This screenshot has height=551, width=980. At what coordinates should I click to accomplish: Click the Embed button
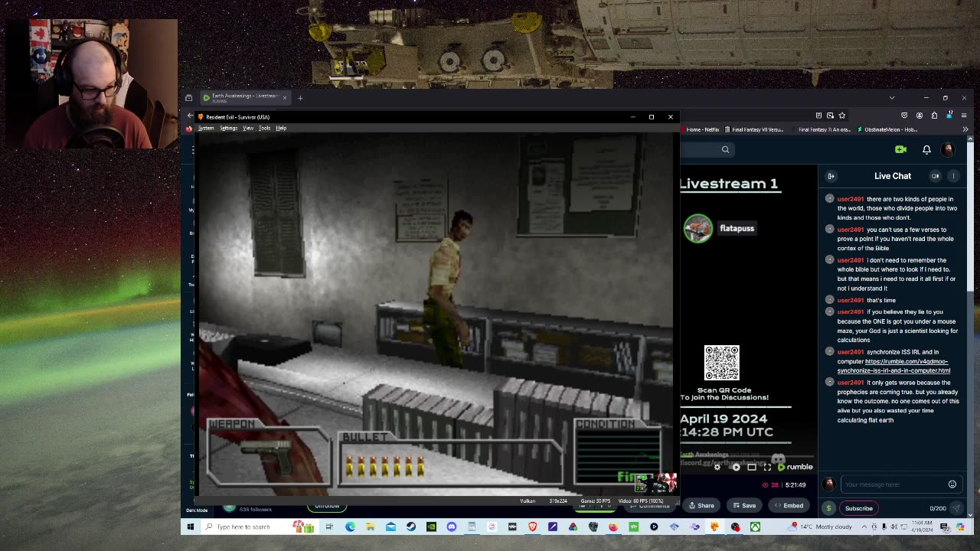point(789,505)
